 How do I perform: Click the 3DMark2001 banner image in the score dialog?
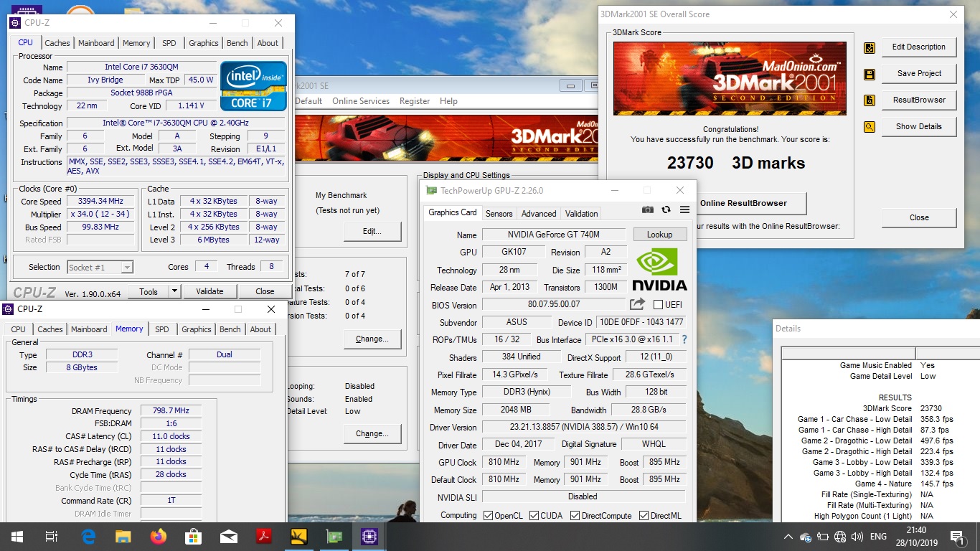coord(730,78)
